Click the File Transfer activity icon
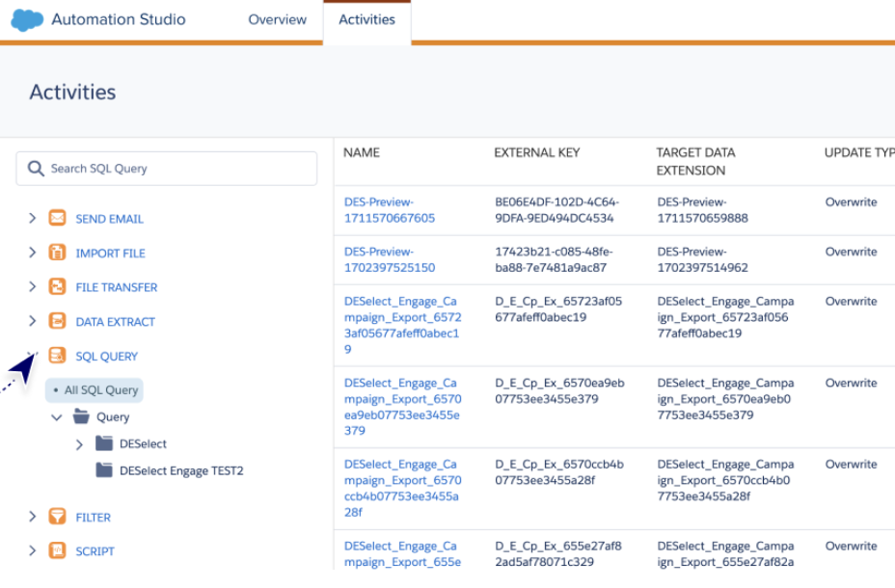The image size is (895, 588). pos(57,287)
